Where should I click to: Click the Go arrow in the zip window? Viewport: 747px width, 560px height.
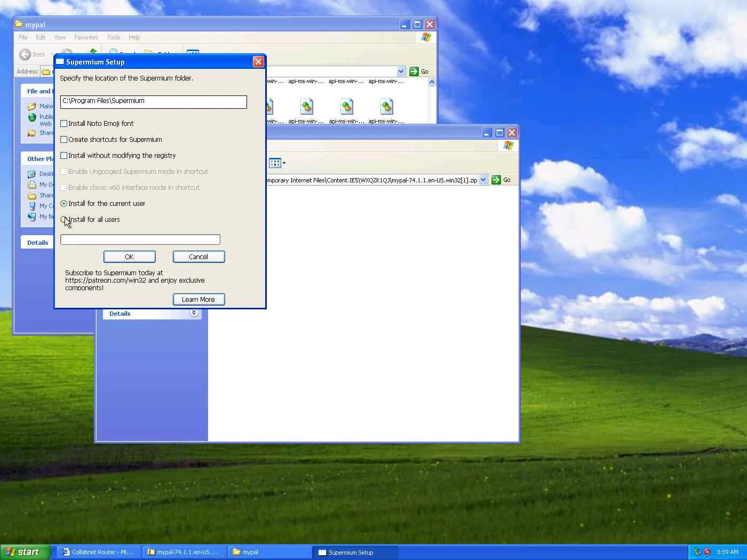[x=496, y=180]
